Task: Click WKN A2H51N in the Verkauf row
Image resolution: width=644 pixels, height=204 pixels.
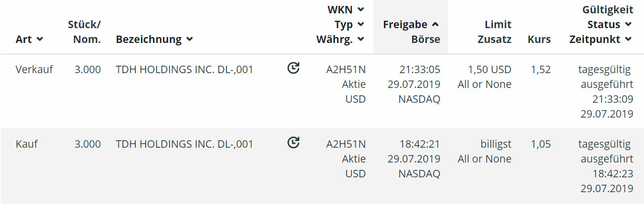Action: pyautogui.click(x=346, y=70)
